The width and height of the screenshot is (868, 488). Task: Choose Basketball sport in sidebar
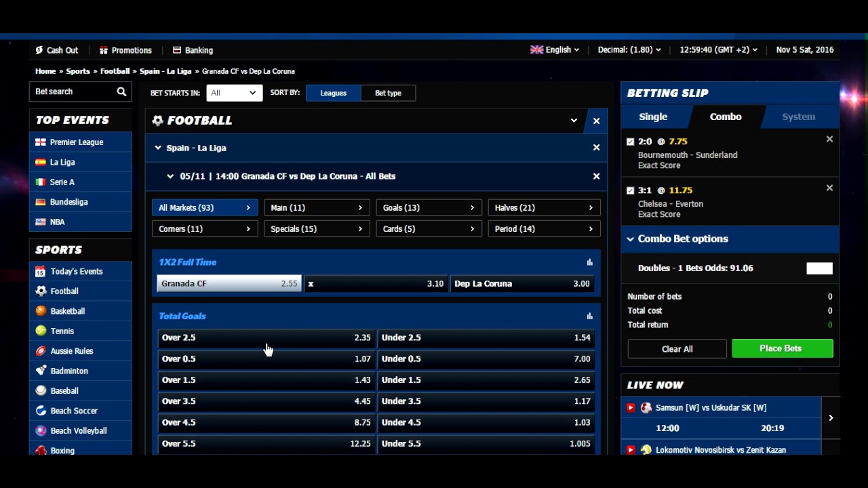tap(81, 311)
